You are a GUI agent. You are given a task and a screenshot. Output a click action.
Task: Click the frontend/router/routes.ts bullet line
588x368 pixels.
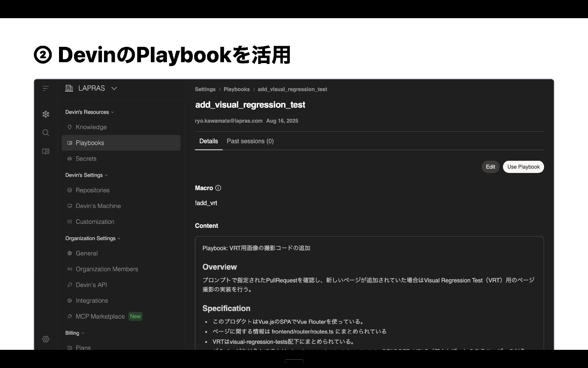pos(300,332)
